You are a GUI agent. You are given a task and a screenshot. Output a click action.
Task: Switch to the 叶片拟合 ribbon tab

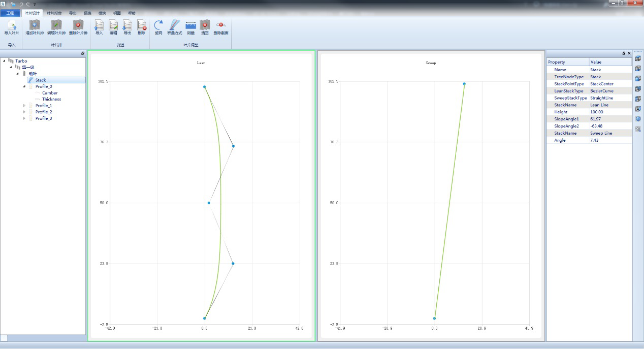(x=53, y=13)
